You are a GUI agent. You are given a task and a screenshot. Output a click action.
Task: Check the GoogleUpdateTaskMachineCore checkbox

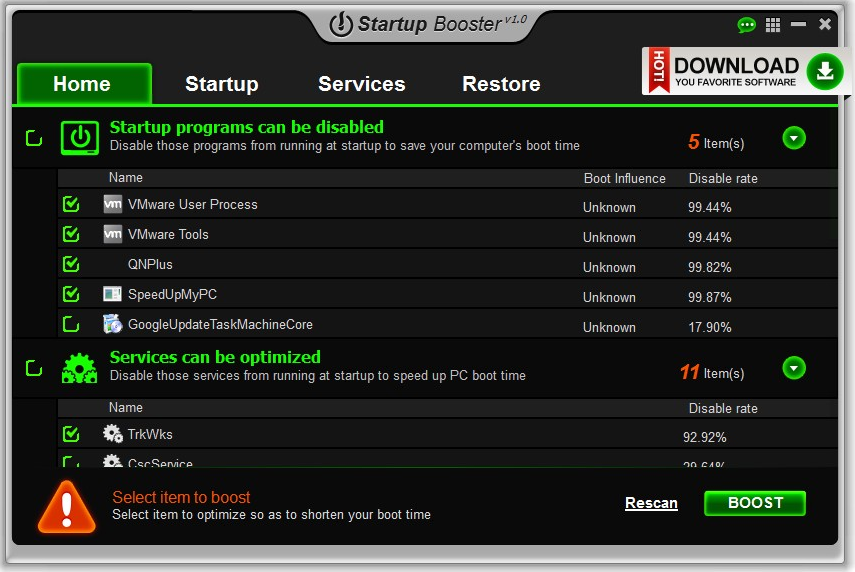(x=71, y=324)
